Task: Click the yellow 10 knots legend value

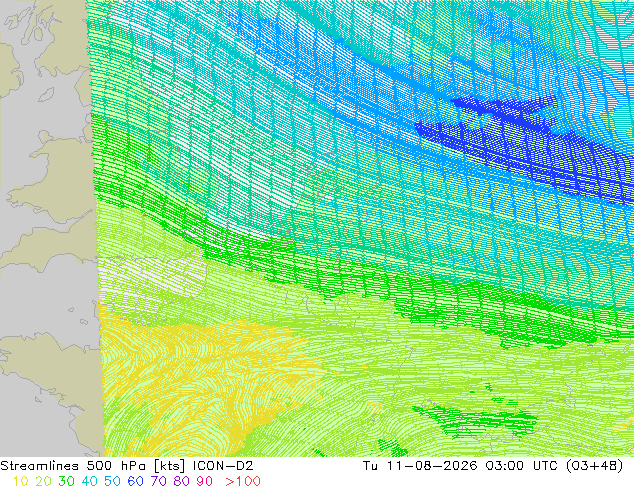Action: (x=20, y=481)
